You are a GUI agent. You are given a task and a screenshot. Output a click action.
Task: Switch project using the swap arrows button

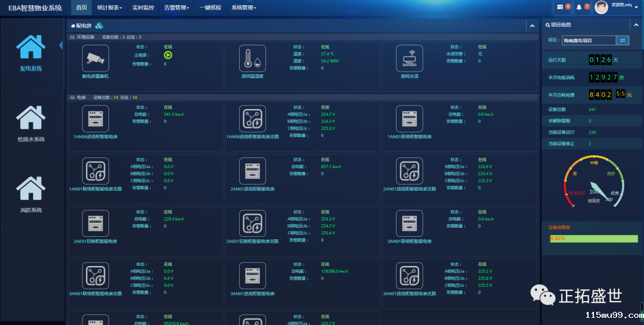[622, 41]
